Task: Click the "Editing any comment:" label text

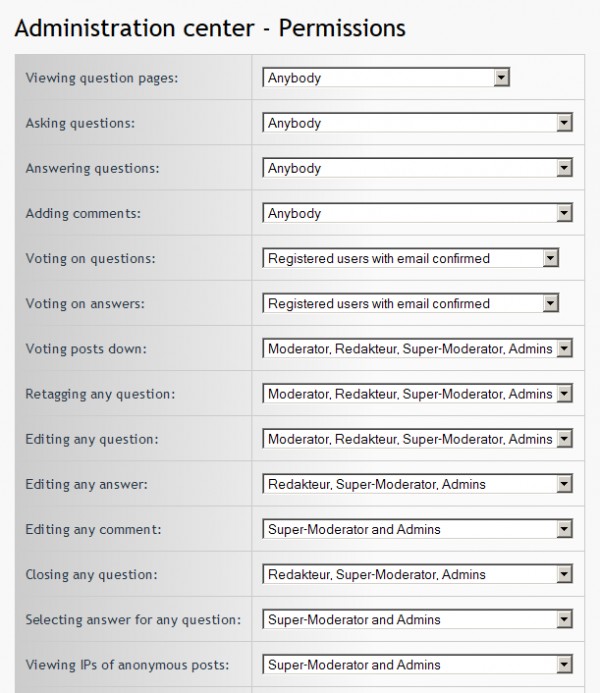Action: (x=95, y=529)
